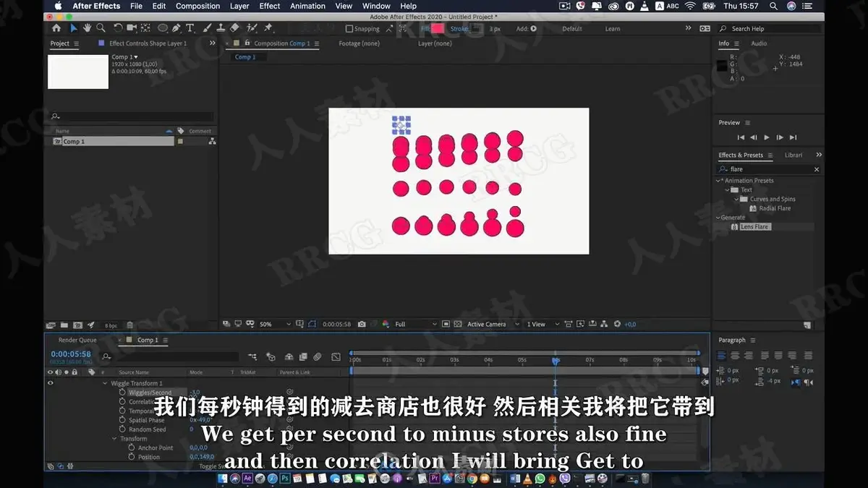
Task: Open the Fill color swatch
Action: point(438,29)
